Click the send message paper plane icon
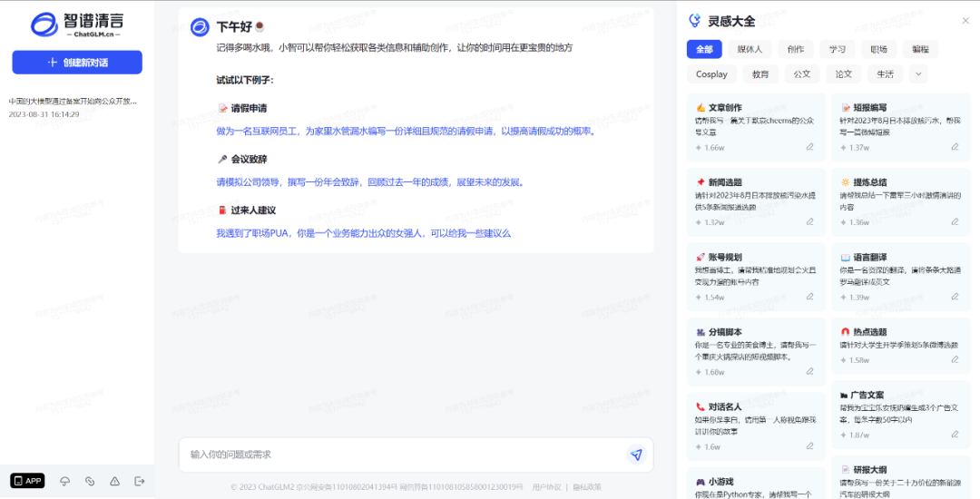Image resolution: width=980 pixels, height=499 pixels. click(x=636, y=455)
